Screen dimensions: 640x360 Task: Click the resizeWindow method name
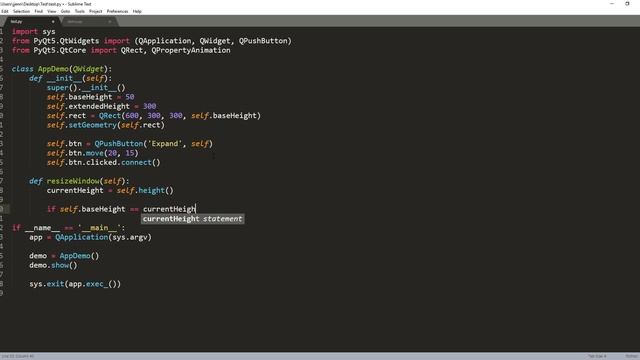coord(73,181)
